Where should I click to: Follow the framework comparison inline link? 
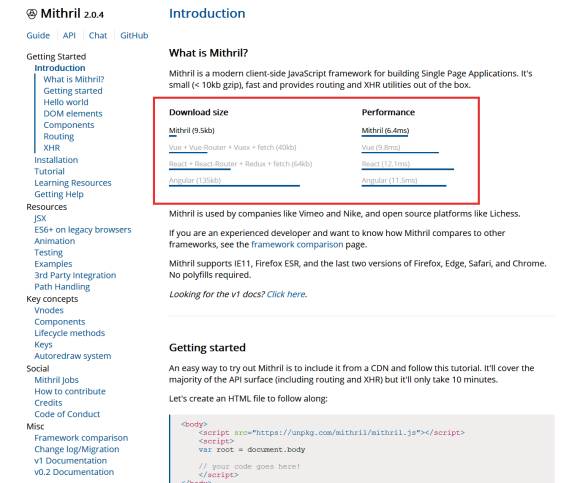297,244
